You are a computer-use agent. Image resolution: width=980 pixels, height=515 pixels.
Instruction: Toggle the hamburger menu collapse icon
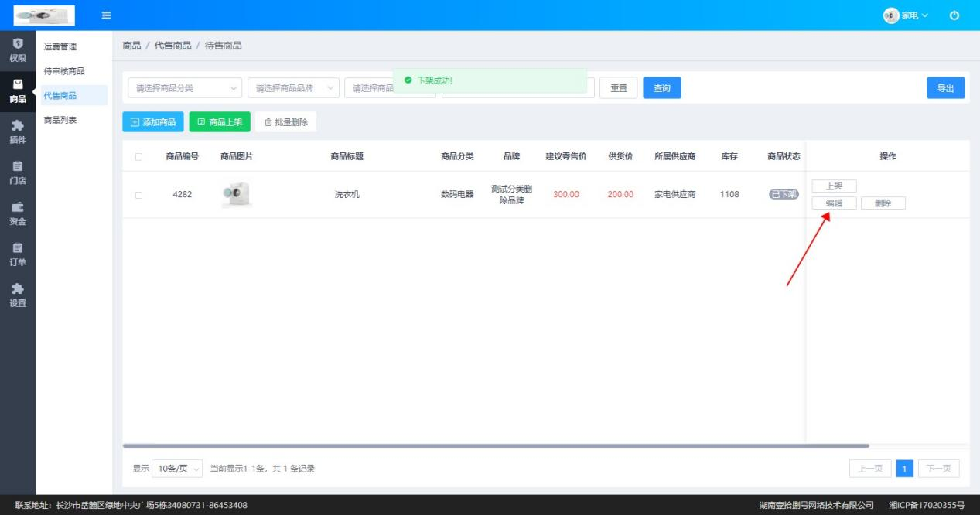pos(107,15)
